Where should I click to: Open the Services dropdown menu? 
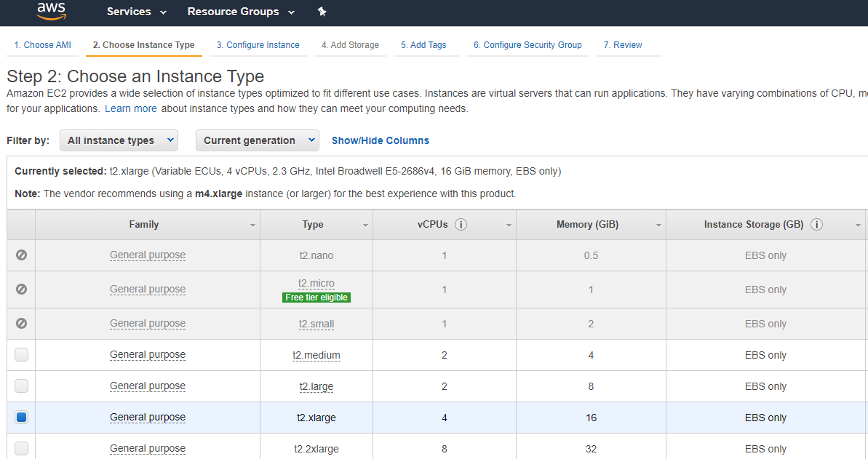[x=136, y=12]
